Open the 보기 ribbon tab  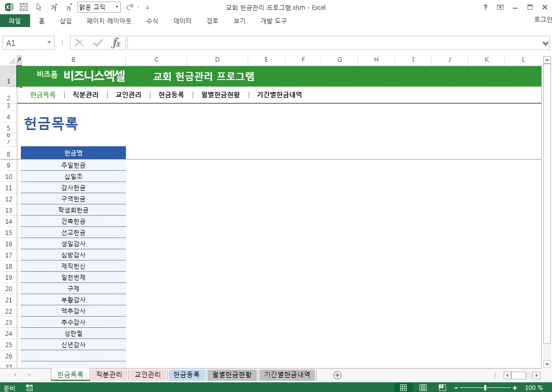point(240,21)
